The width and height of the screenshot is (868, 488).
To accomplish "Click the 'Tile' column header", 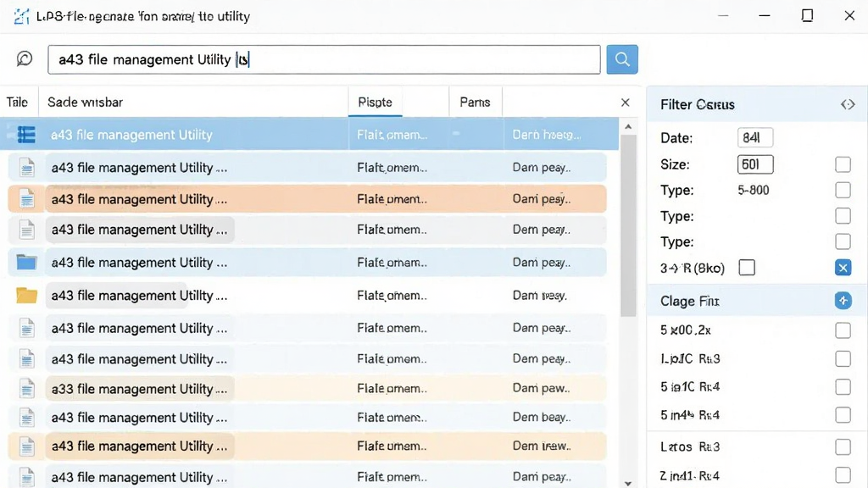I will click(x=17, y=103).
